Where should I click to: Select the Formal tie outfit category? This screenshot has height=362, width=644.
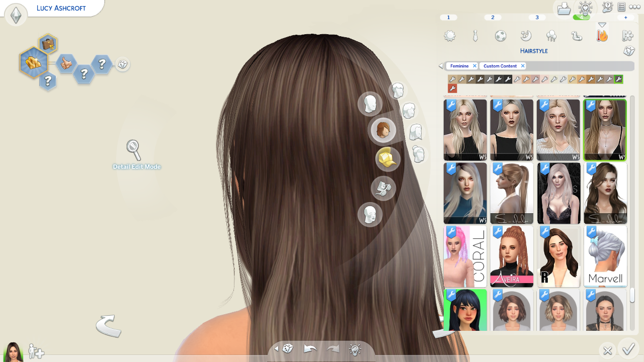coord(475,36)
